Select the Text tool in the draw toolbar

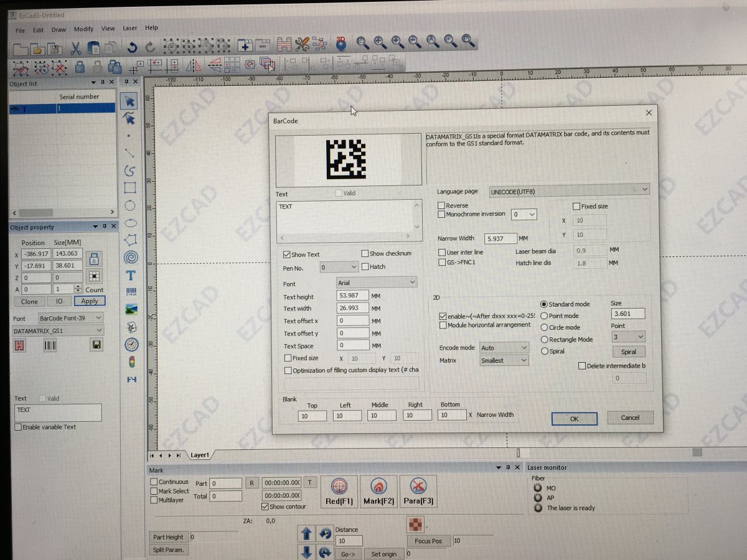click(131, 275)
